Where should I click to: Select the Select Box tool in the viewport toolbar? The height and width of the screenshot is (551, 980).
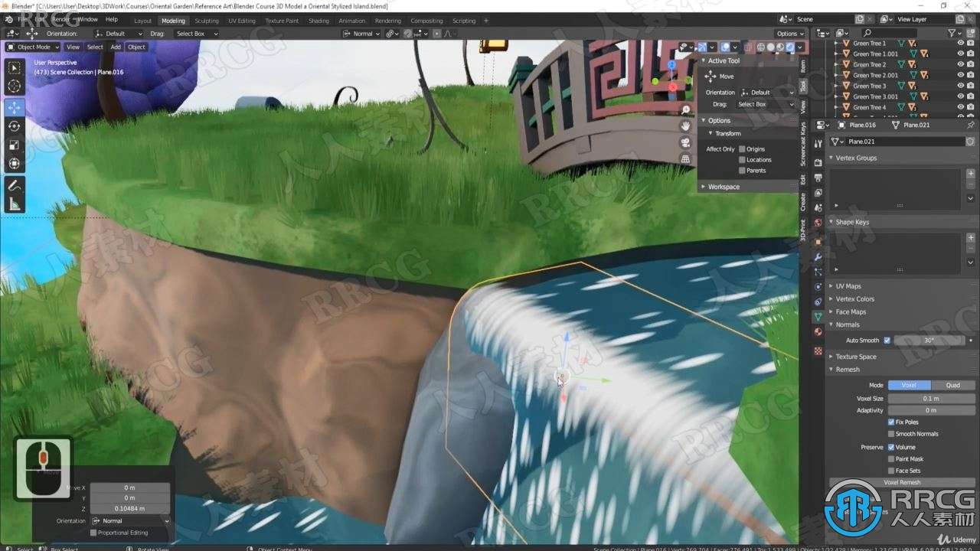pos(15,68)
